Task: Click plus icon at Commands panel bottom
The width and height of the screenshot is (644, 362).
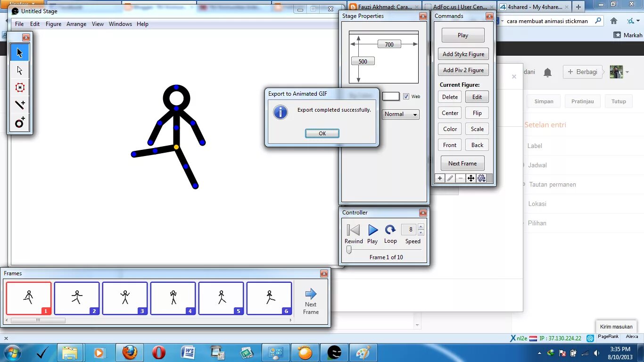Action: [439, 178]
